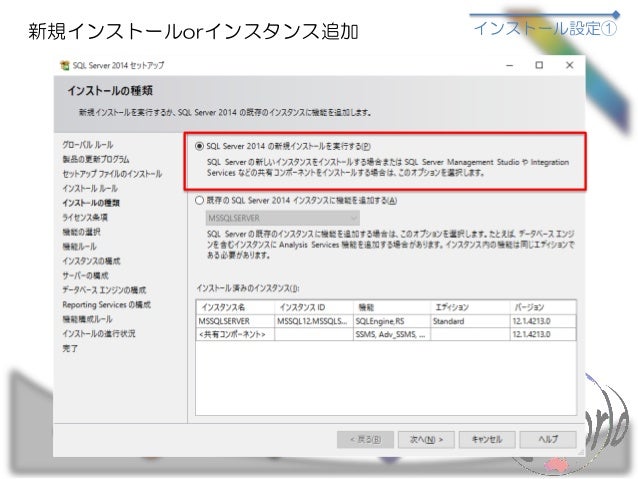Viewport: 638px width, 479px height.
Task: Click the インスタンス ID column header
Action: click(314, 307)
